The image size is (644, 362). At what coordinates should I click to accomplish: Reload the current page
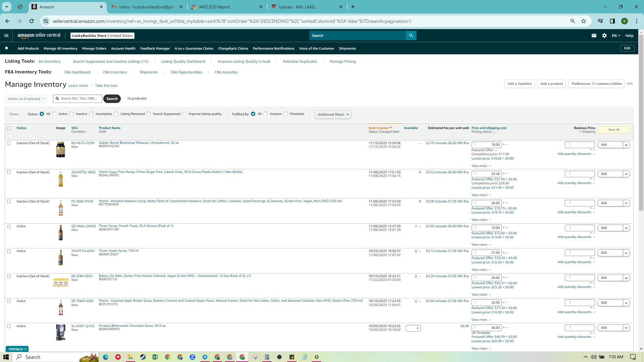32,21
